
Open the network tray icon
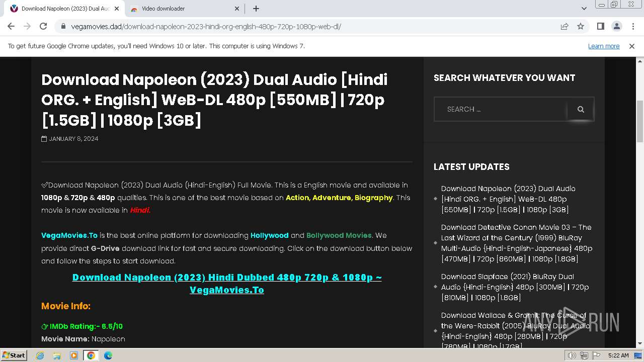click(x=584, y=355)
